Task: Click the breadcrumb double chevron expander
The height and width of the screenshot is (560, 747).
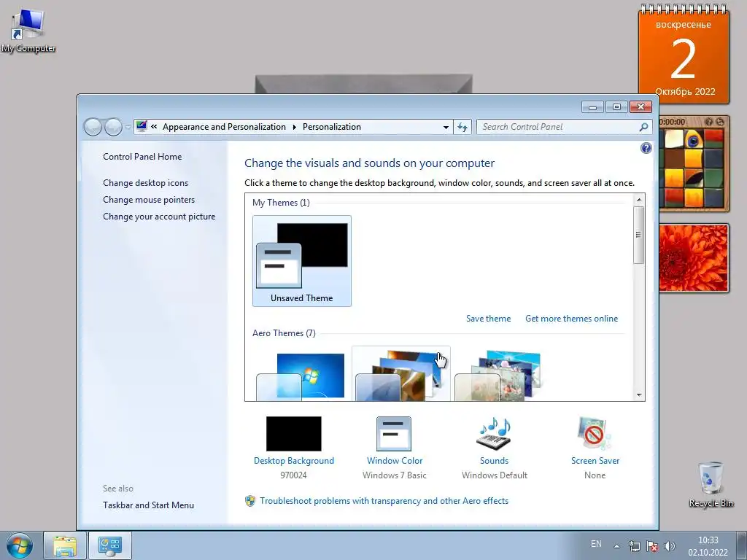Action: (x=154, y=127)
